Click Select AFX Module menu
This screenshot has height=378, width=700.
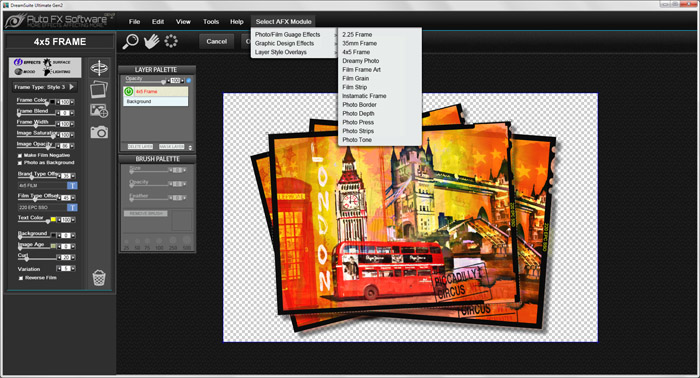point(283,21)
